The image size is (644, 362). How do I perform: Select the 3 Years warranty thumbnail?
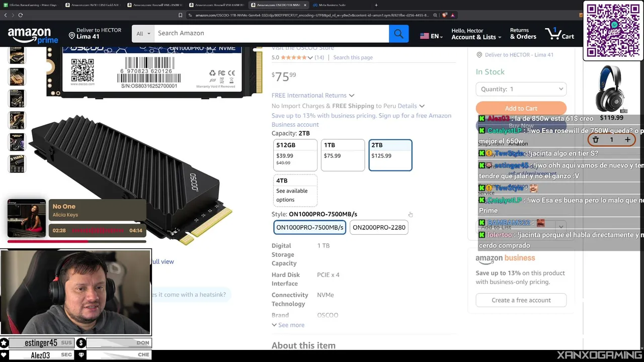17,163
